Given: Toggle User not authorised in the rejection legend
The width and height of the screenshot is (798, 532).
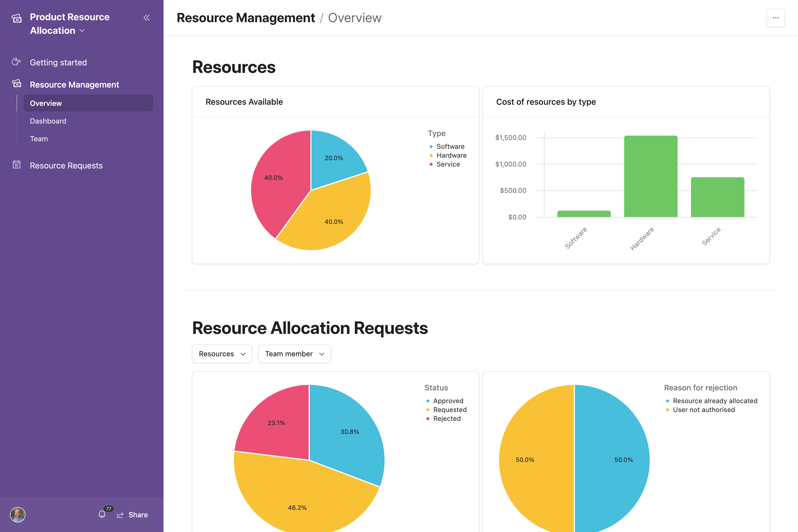Looking at the screenshot, I should (703, 410).
